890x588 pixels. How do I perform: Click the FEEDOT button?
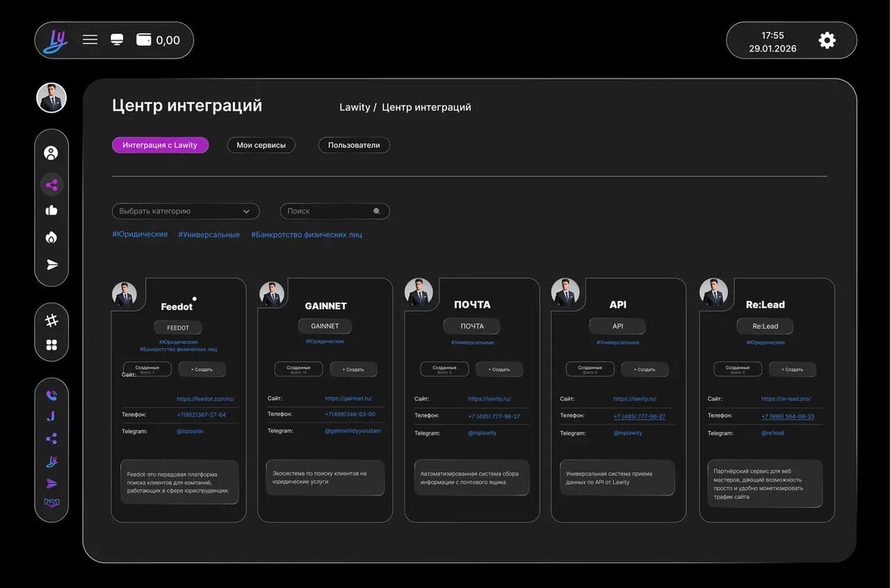(x=178, y=328)
